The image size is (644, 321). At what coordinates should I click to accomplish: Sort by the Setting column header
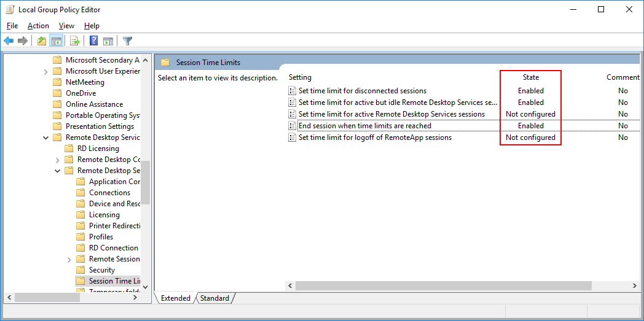click(x=300, y=77)
